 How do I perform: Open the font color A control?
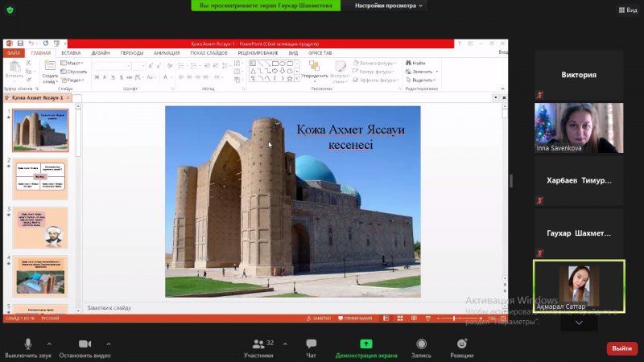(x=167, y=77)
